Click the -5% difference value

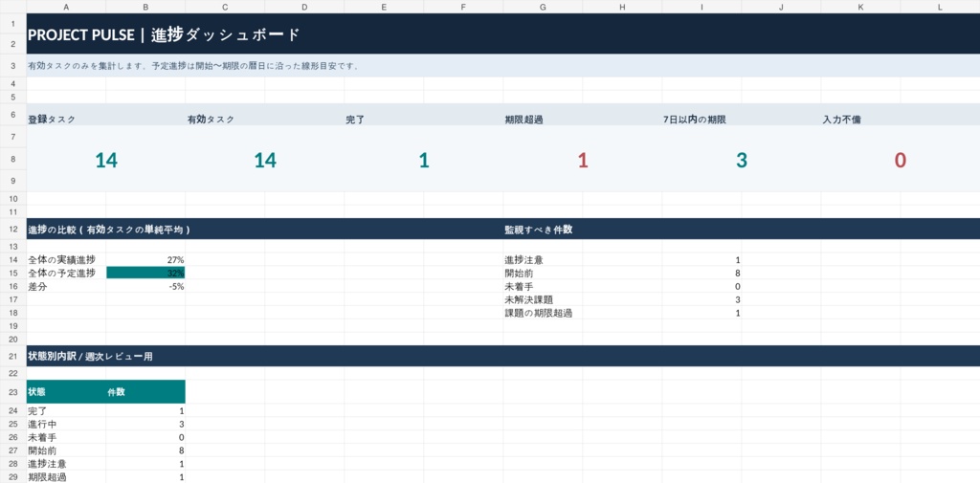(x=176, y=286)
